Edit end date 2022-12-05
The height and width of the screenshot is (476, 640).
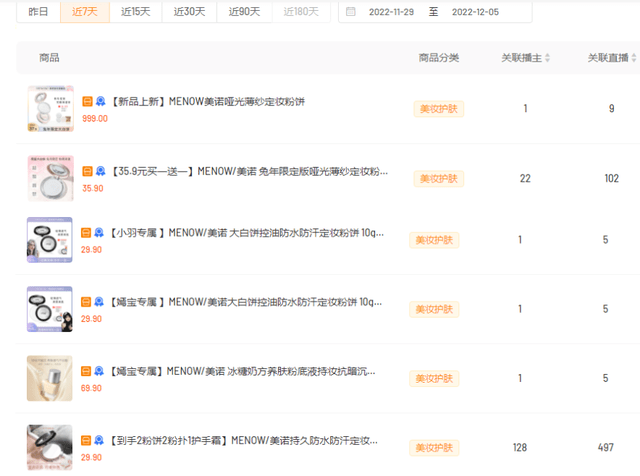pyautogui.click(x=475, y=12)
